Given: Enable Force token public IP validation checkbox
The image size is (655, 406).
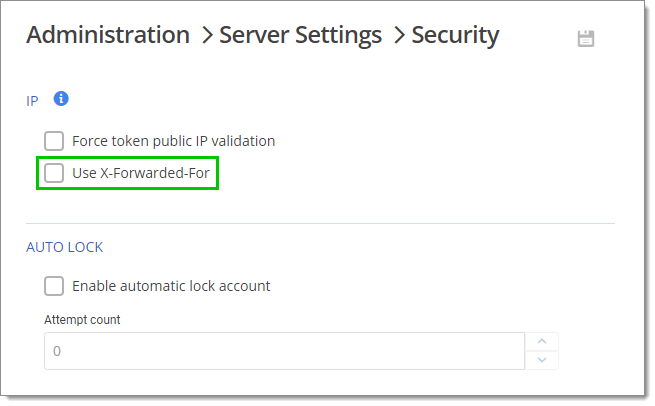Looking at the screenshot, I should click(54, 141).
